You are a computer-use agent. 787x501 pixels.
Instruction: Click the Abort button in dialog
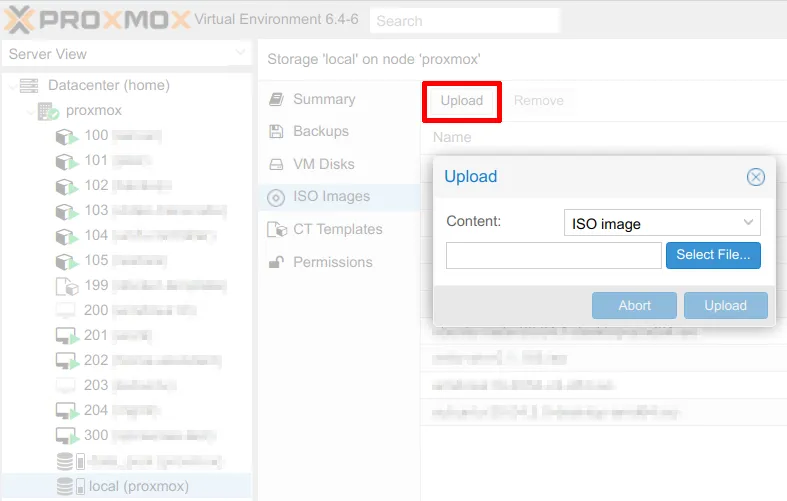pyautogui.click(x=634, y=305)
